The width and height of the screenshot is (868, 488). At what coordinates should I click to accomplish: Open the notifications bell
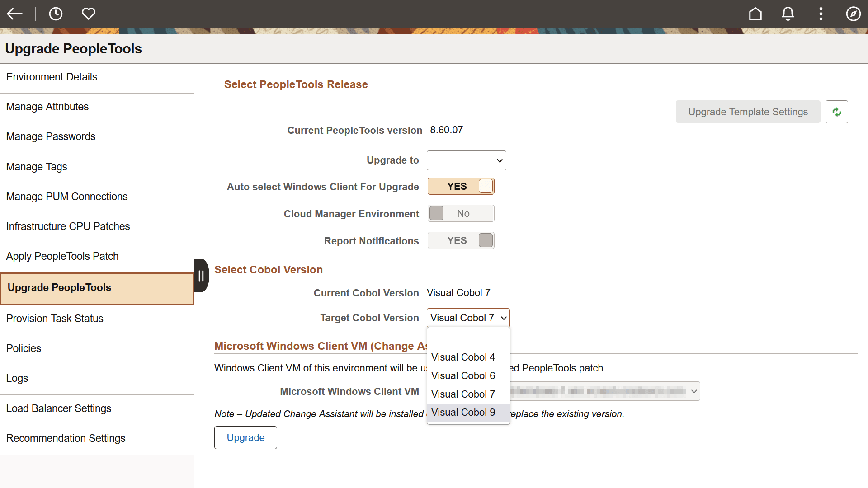(788, 14)
